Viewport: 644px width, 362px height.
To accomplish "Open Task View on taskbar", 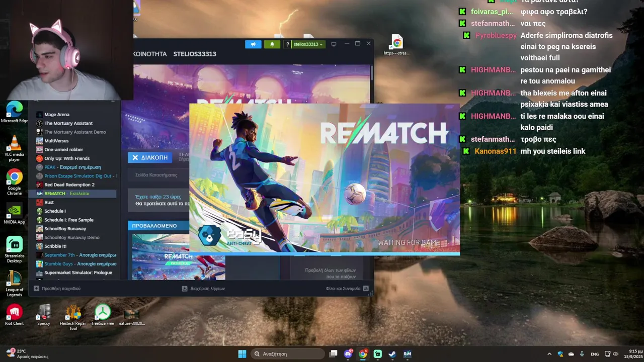I will (x=333, y=354).
